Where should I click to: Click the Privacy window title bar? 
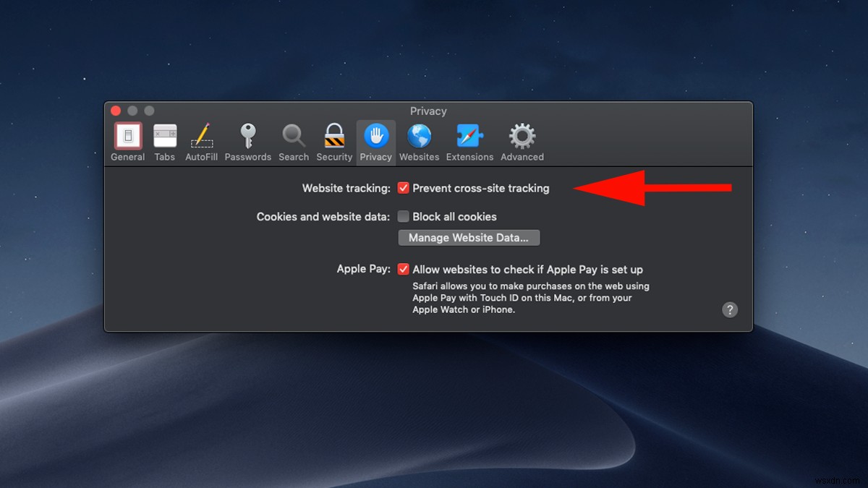tap(428, 111)
